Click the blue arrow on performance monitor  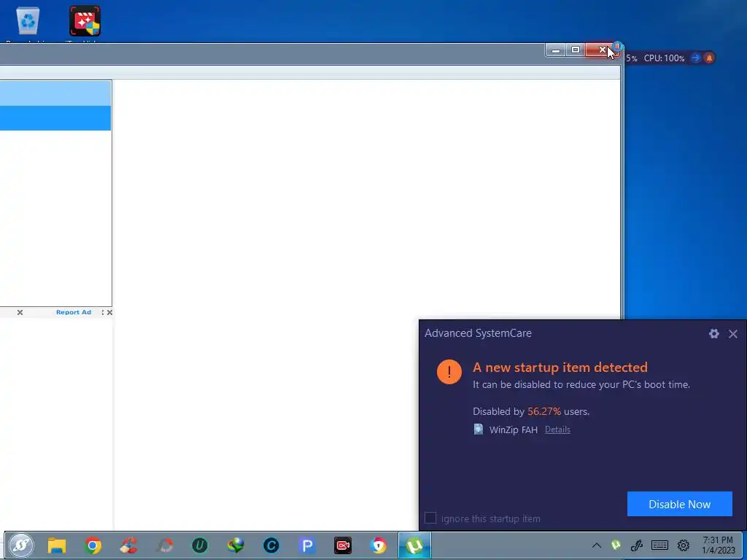[695, 58]
